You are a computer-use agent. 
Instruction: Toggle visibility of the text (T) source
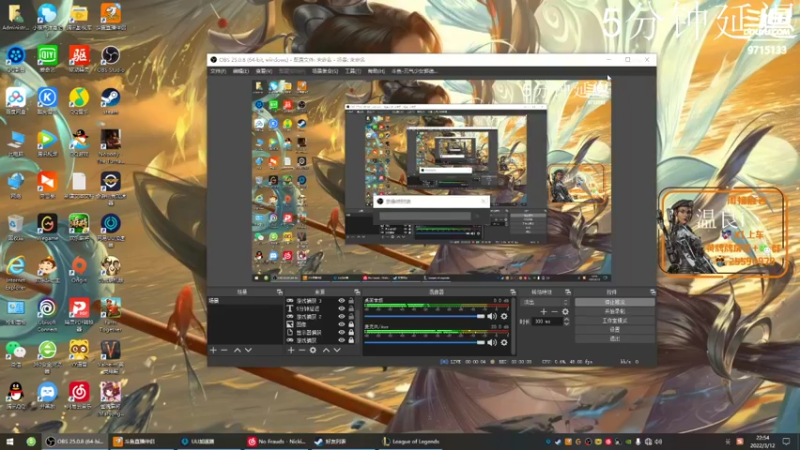(341, 309)
